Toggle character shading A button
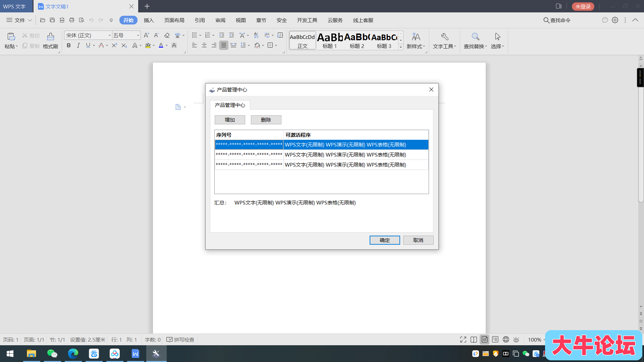The height and width of the screenshot is (362, 644). coord(174,45)
